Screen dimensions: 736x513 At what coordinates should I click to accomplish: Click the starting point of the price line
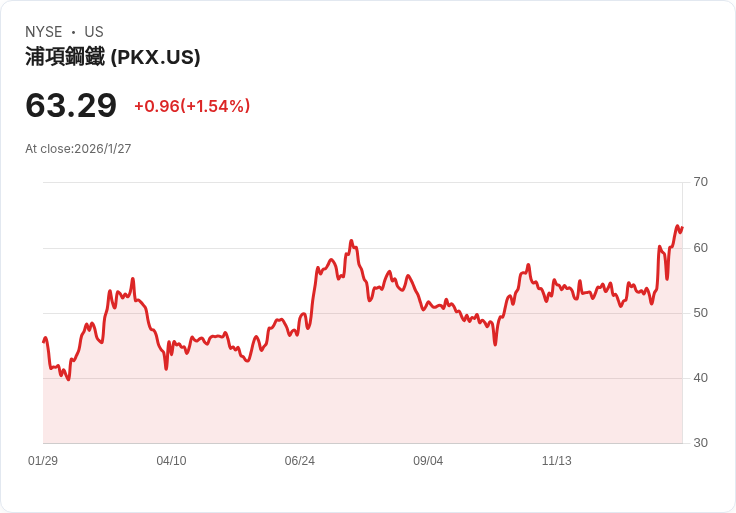(44, 342)
